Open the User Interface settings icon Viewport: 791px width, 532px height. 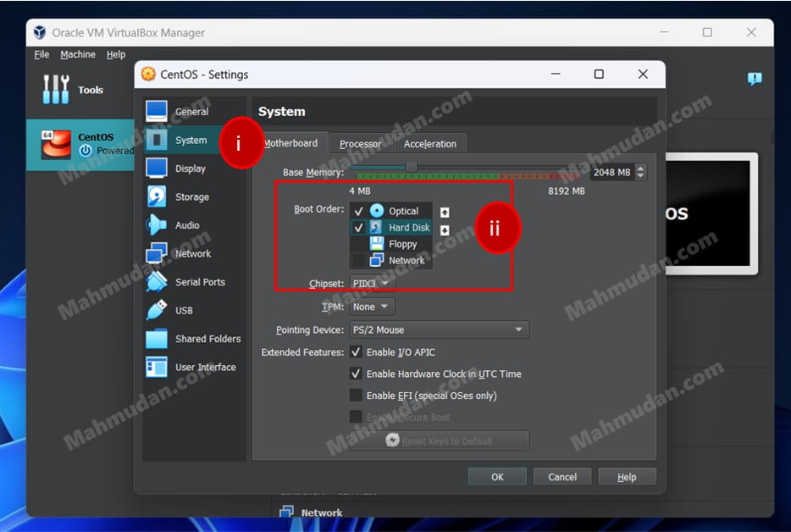coord(157,367)
